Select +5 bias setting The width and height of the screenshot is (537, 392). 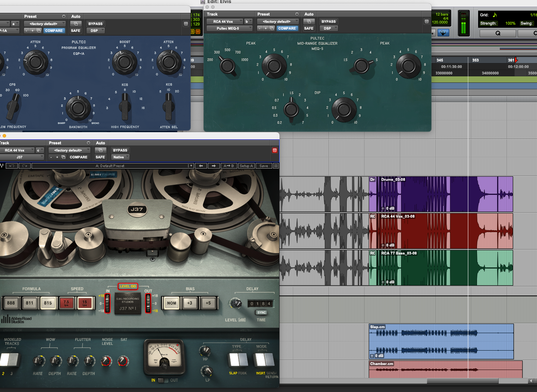click(208, 303)
